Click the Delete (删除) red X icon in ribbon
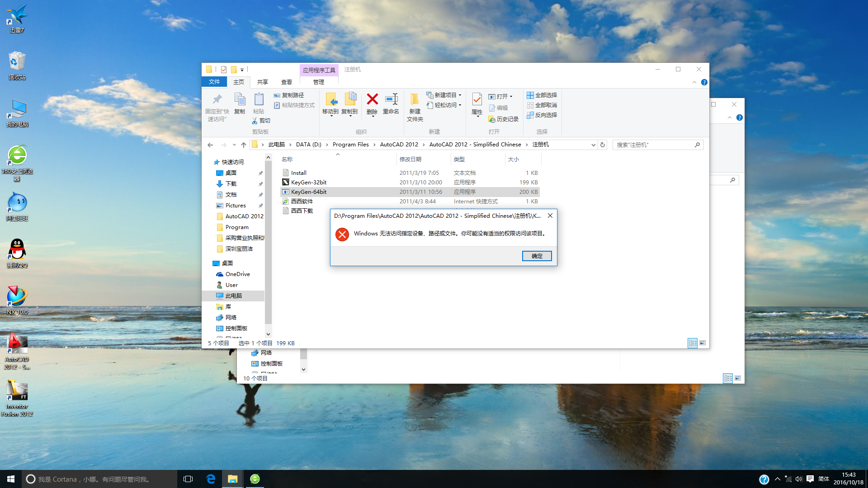 (372, 99)
